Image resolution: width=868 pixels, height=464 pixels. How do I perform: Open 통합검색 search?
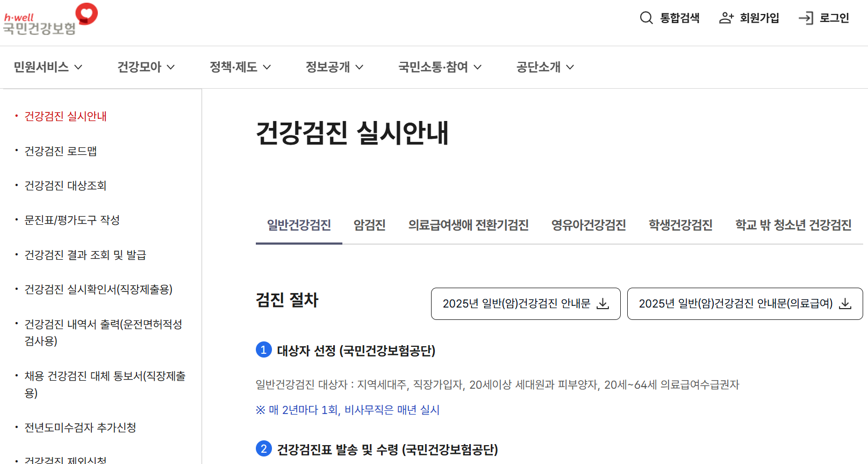670,18
